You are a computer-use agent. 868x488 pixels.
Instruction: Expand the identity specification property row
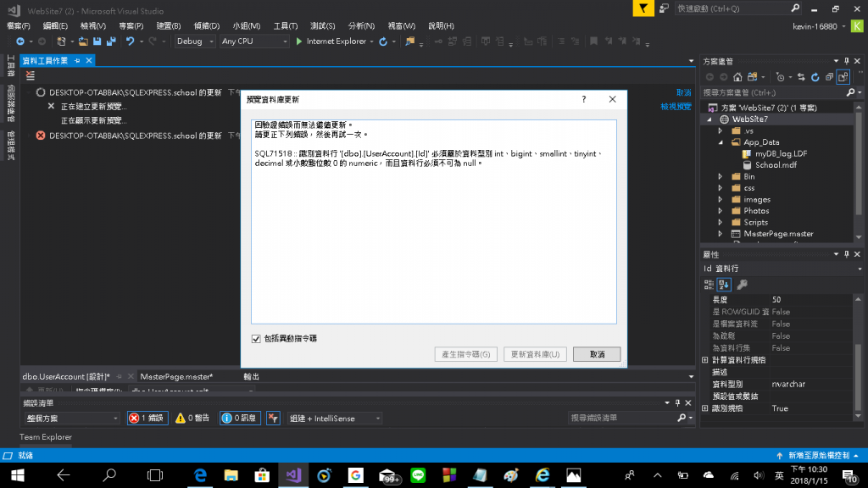[x=705, y=408]
